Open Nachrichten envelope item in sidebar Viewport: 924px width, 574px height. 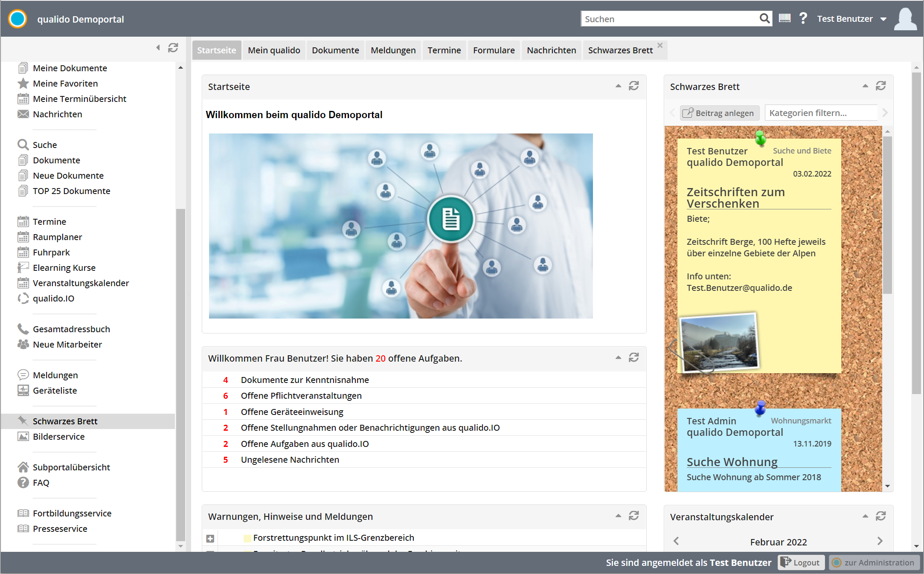pos(50,114)
